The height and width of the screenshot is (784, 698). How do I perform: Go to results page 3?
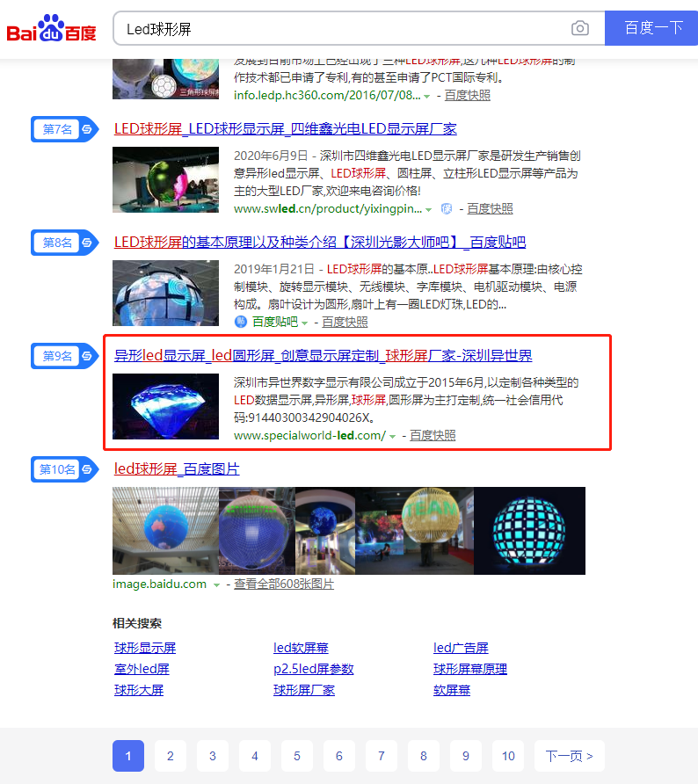[x=213, y=756]
